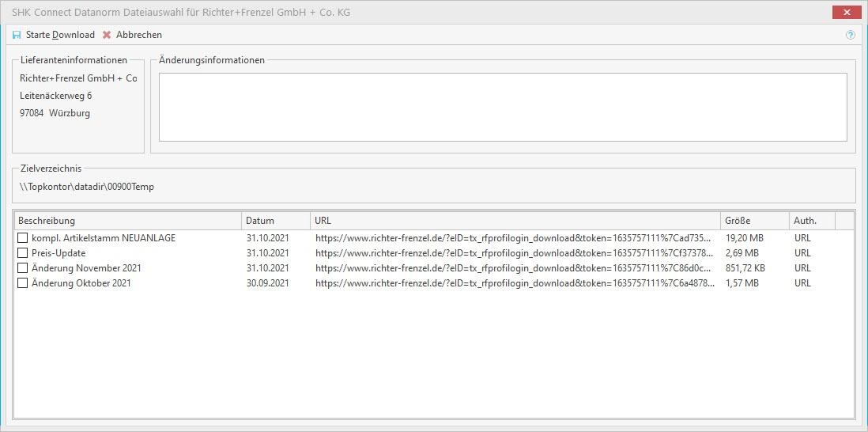Click the Auth. column header
Image resolution: width=868 pixels, height=432 pixels.
[x=812, y=221]
